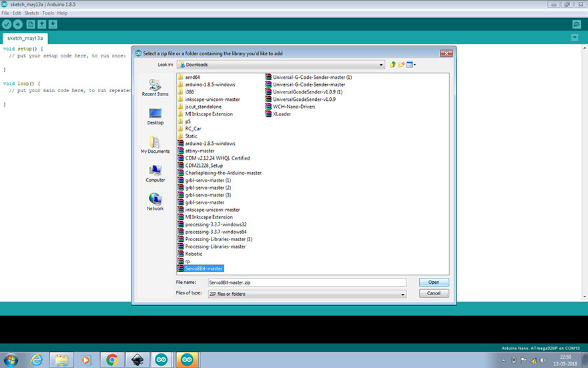Select processing-3.3.7-windows32 archive

coord(212,224)
